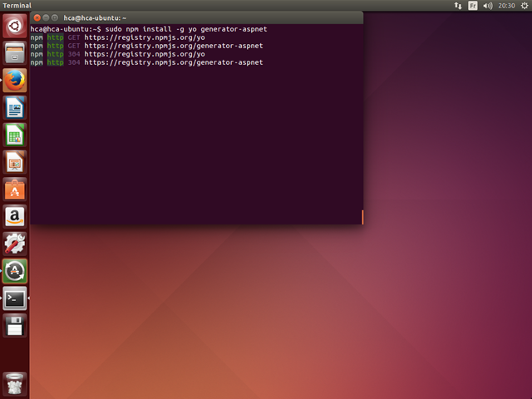The height and width of the screenshot is (399, 532).
Task: Open LibreOffice Impress presentations
Action: pyautogui.click(x=15, y=162)
